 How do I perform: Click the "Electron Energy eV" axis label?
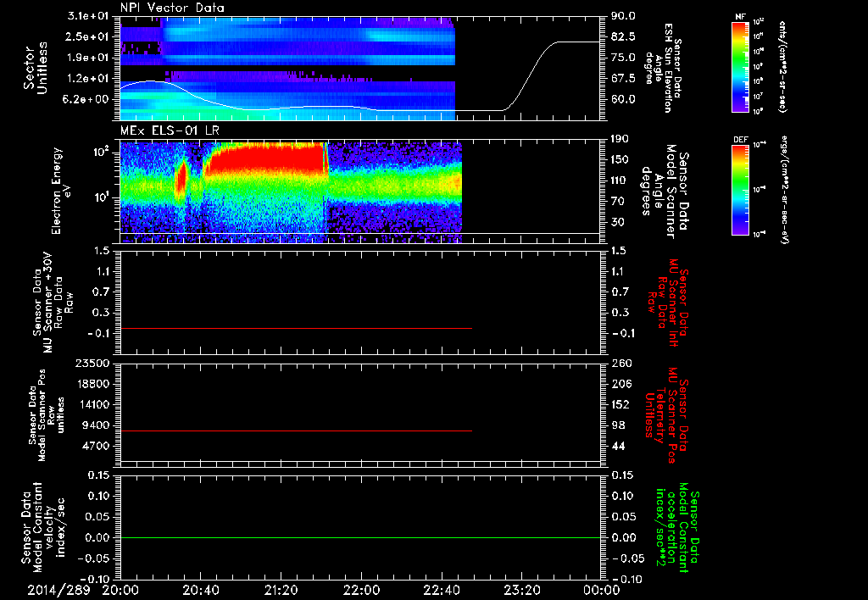click(x=60, y=191)
